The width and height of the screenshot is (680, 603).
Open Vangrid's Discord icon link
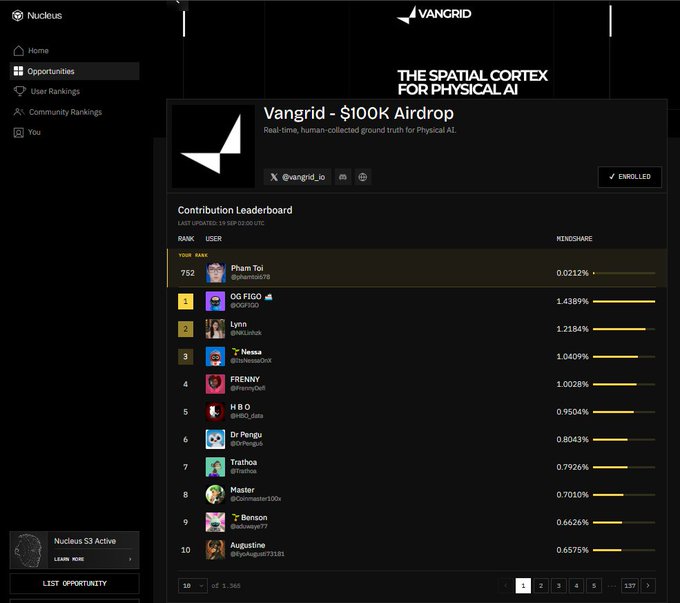(343, 177)
